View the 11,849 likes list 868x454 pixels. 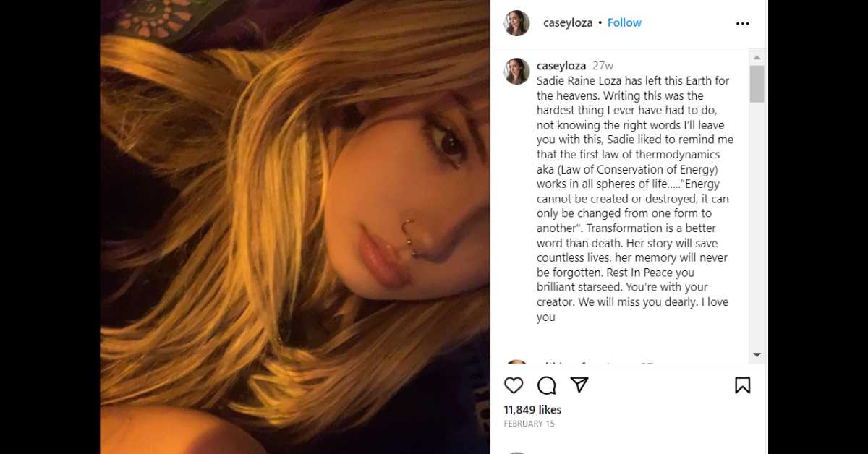(532, 410)
